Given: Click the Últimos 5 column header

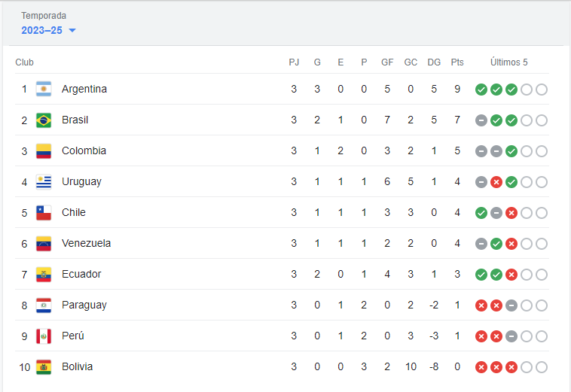Looking at the screenshot, I should (x=509, y=62).
